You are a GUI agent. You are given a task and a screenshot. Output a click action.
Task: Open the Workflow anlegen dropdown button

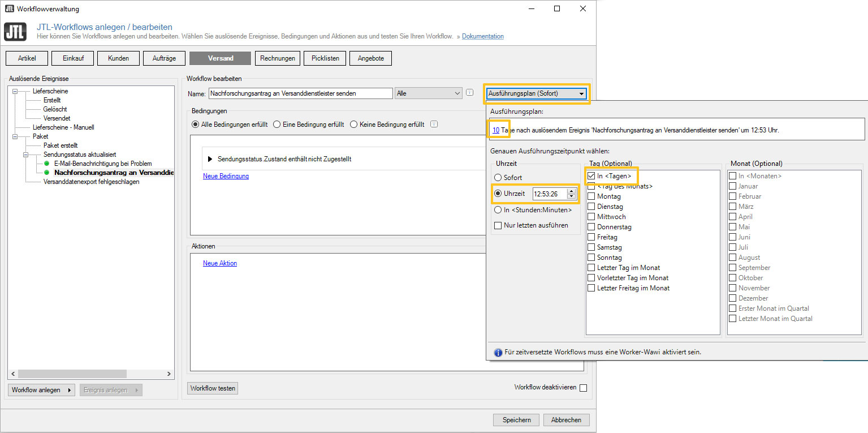[41, 390]
